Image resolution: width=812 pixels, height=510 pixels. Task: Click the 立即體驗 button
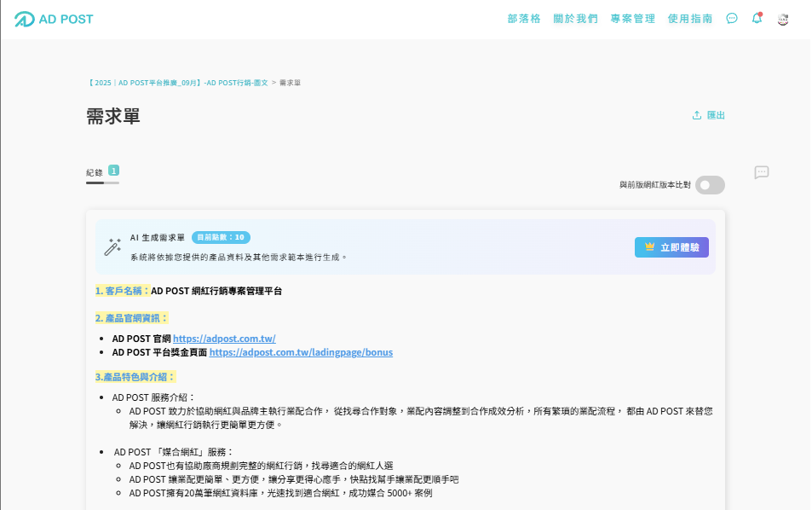pyautogui.click(x=671, y=247)
